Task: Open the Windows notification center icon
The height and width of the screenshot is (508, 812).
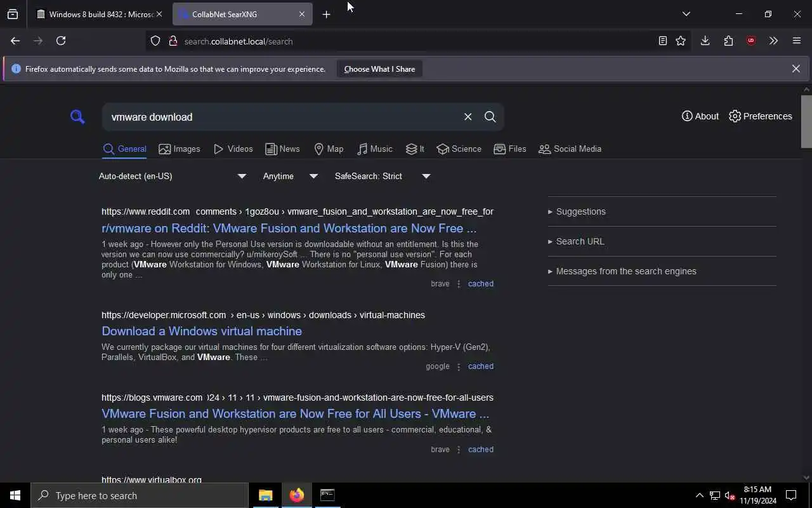Action: [x=791, y=495]
